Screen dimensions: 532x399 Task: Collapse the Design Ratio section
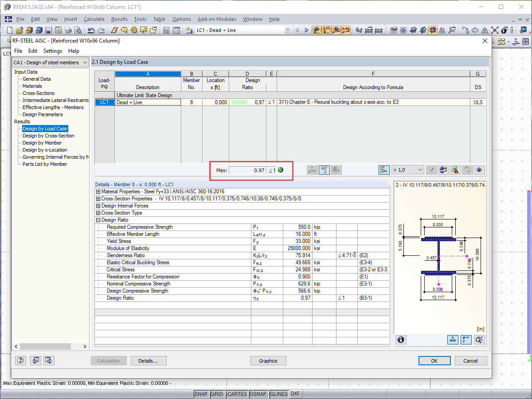click(x=98, y=220)
